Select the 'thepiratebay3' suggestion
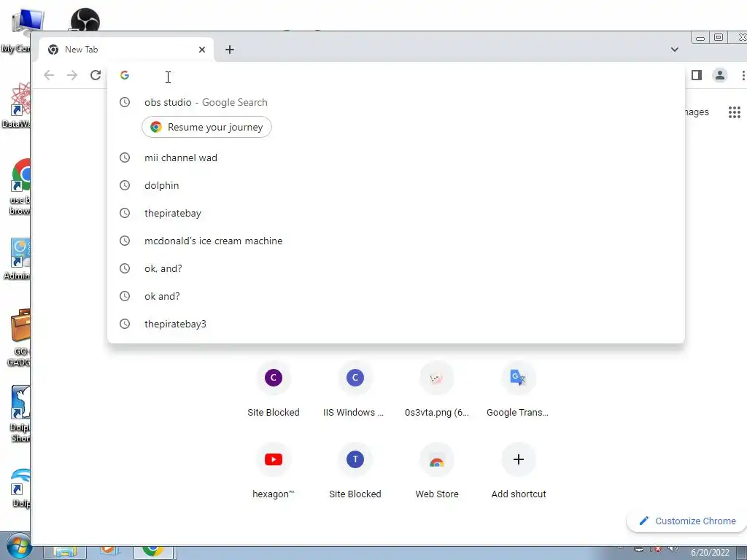 pyautogui.click(x=396, y=323)
